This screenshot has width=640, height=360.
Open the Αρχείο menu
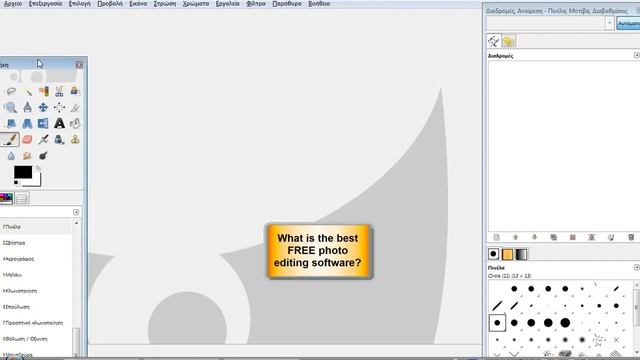13,4
